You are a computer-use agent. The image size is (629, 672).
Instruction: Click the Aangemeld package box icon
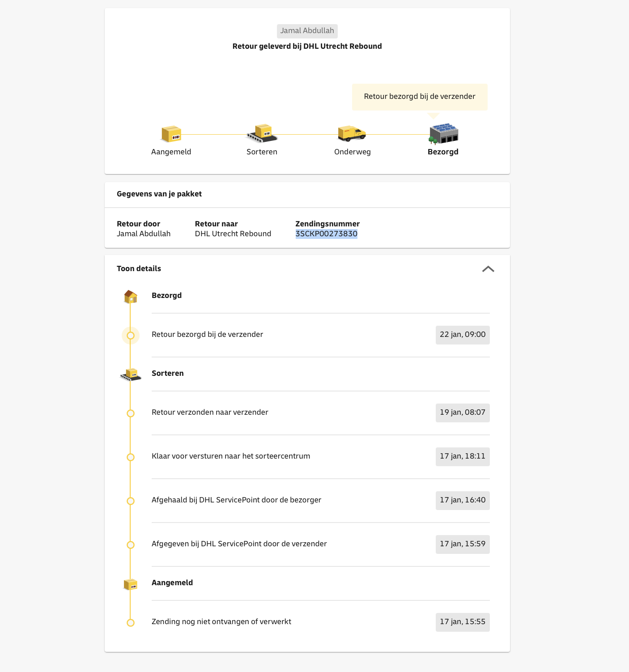click(171, 134)
